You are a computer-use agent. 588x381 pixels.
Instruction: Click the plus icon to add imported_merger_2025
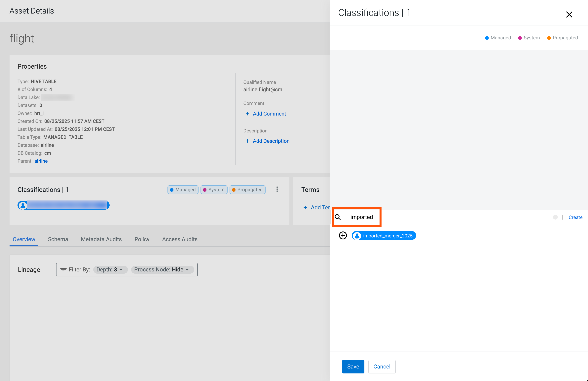(x=343, y=236)
